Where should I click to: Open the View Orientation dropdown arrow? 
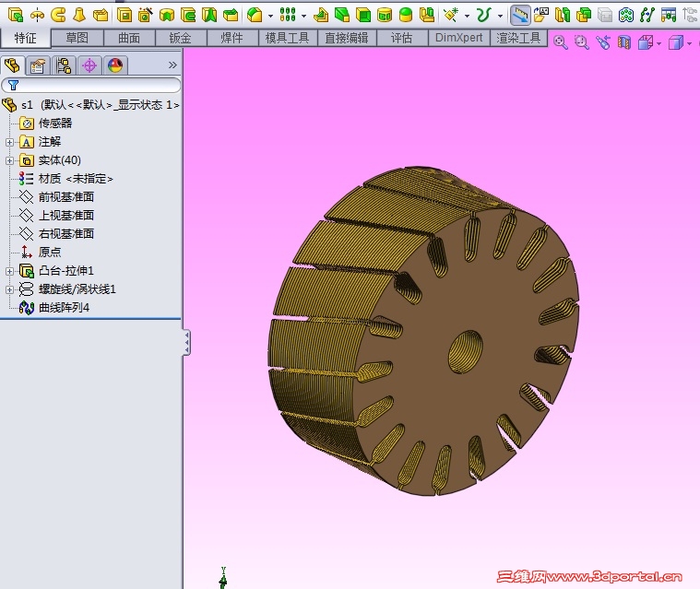(x=658, y=43)
